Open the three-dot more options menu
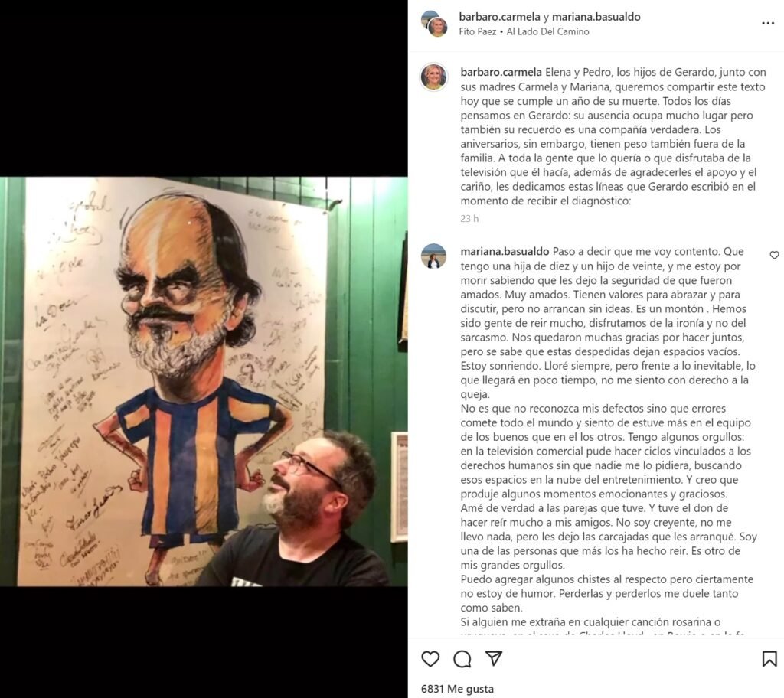Viewport: 784px width, 698px height. click(x=768, y=24)
